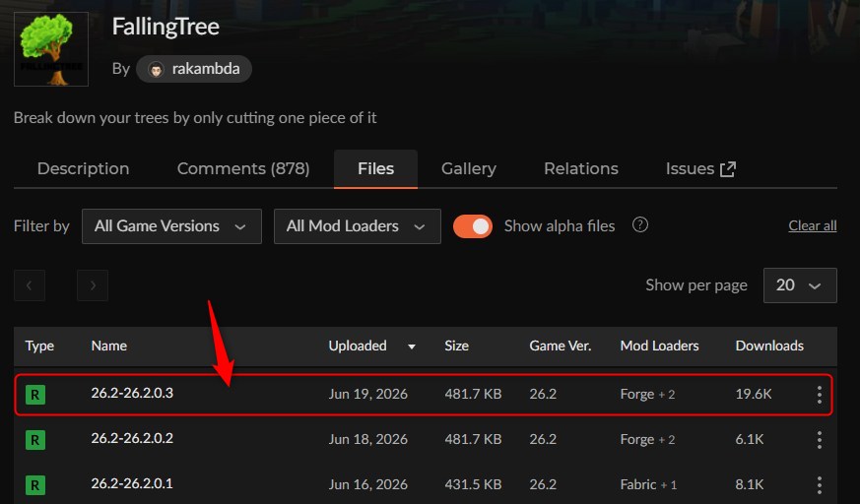Image resolution: width=860 pixels, height=504 pixels.
Task: Click the Game Ver. column header
Action: pyautogui.click(x=560, y=346)
